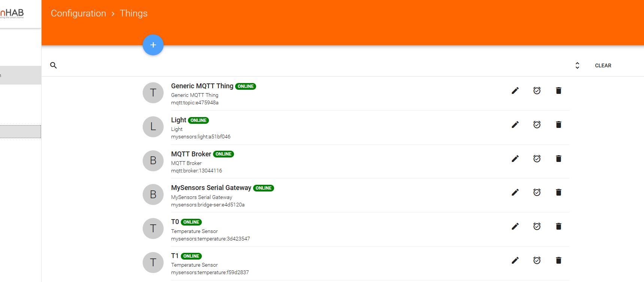This screenshot has width=644, height=282.
Task: Edit the Light thing with pencil icon
Action: (515, 125)
